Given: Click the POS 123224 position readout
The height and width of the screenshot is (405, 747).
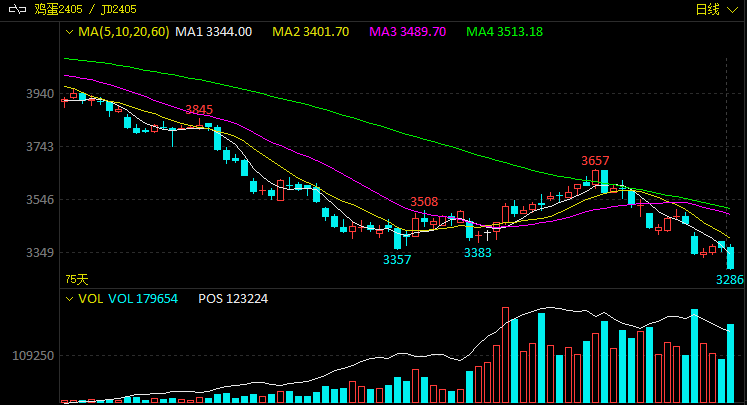Looking at the screenshot, I should [x=233, y=299].
